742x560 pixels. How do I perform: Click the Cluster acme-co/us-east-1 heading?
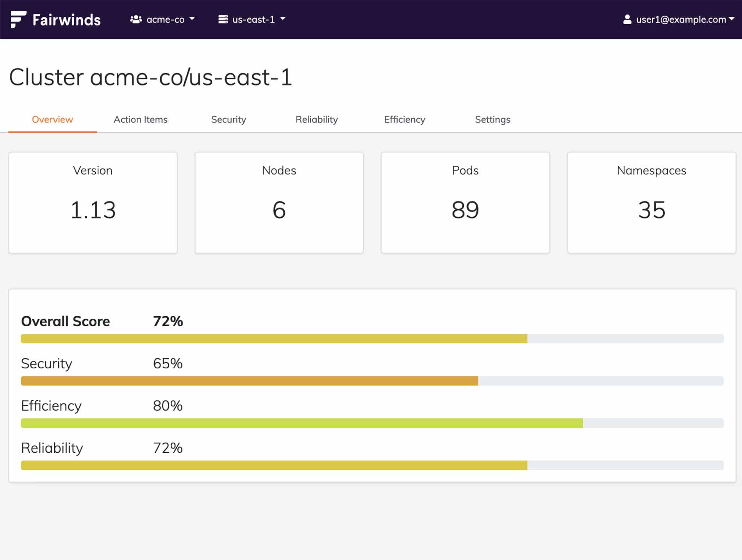[x=150, y=77]
